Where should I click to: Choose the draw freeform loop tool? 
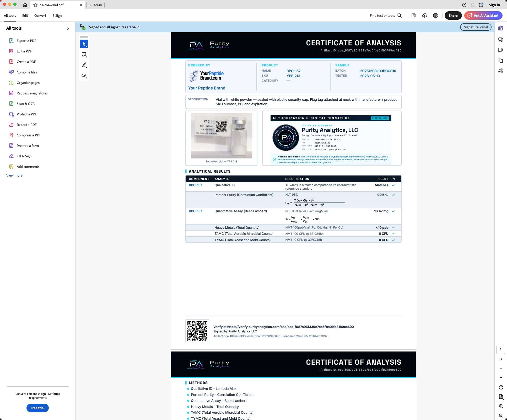84,75
